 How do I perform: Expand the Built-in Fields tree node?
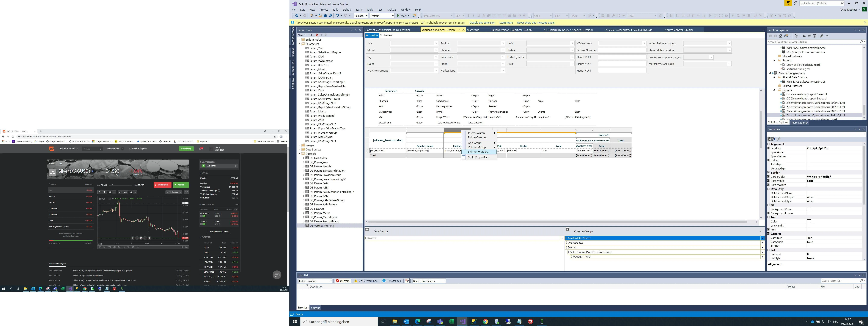[x=299, y=40]
